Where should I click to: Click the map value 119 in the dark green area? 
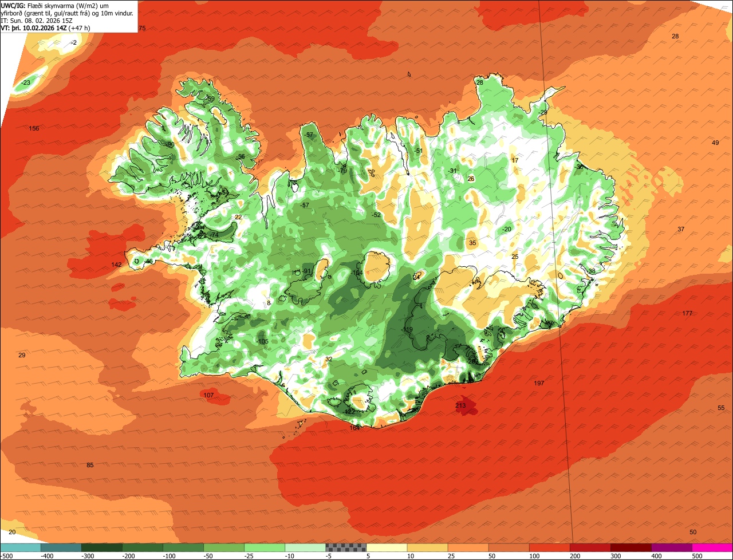pos(408,329)
